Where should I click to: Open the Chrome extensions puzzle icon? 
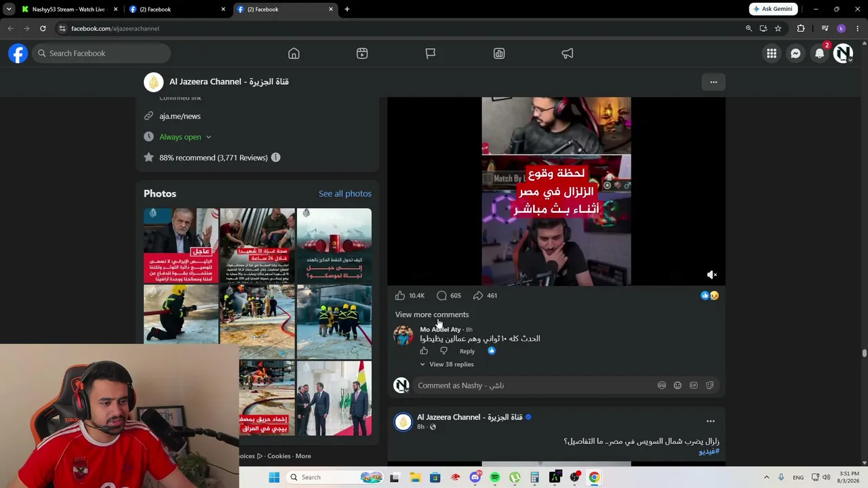[x=801, y=28]
